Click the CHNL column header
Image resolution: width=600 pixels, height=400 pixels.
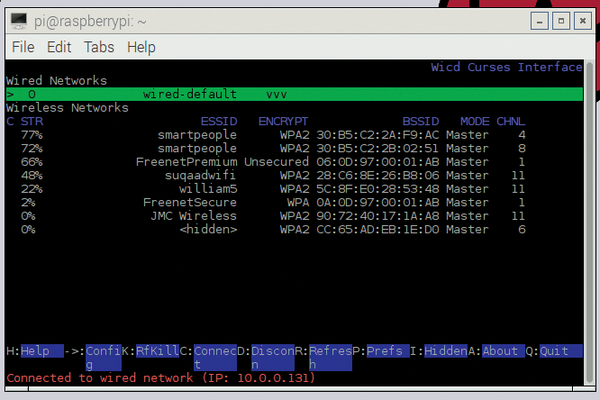pyautogui.click(x=510, y=121)
